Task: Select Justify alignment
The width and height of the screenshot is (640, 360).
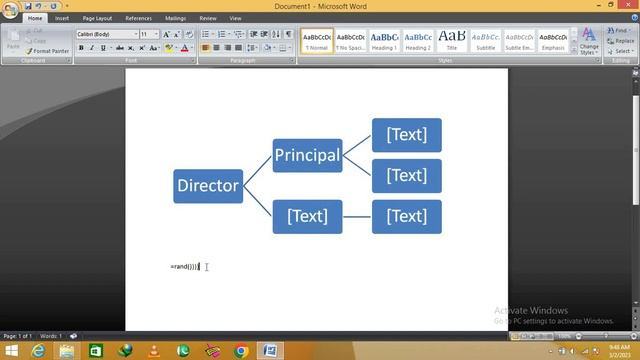Action: [238, 48]
